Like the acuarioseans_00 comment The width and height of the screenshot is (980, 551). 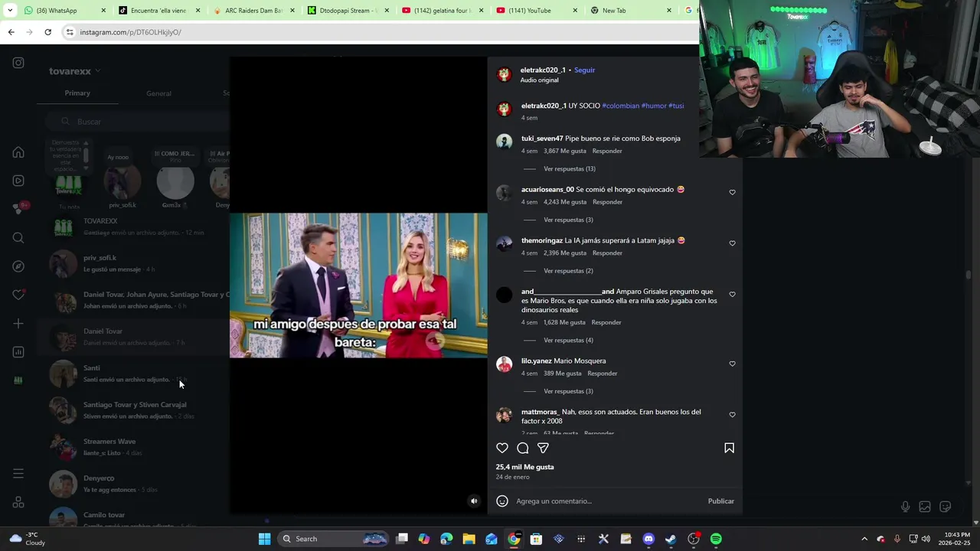tap(732, 193)
